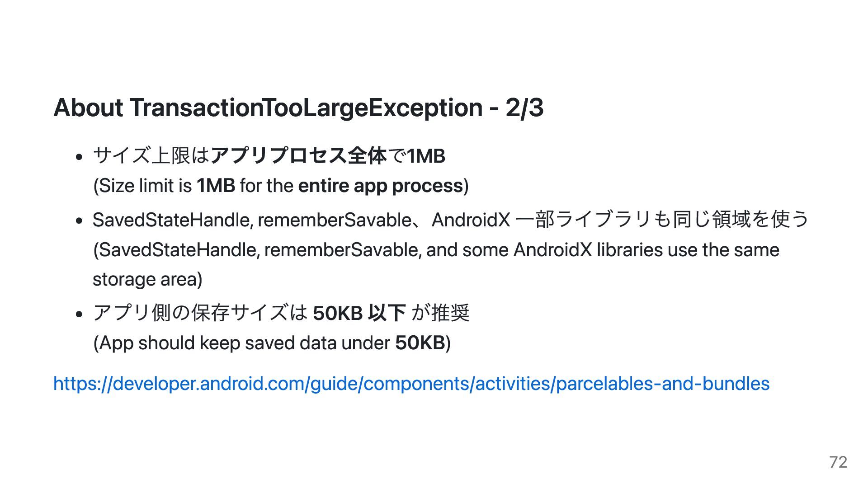Click rememberSavable in the Japanese bullet line
This screenshot has height=488, width=868.
(334, 220)
